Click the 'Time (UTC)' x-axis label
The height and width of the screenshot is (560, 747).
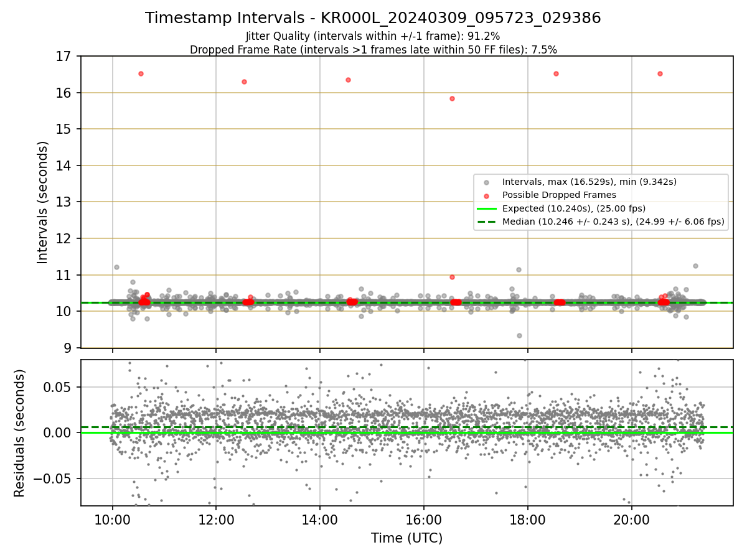[x=406, y=538]
